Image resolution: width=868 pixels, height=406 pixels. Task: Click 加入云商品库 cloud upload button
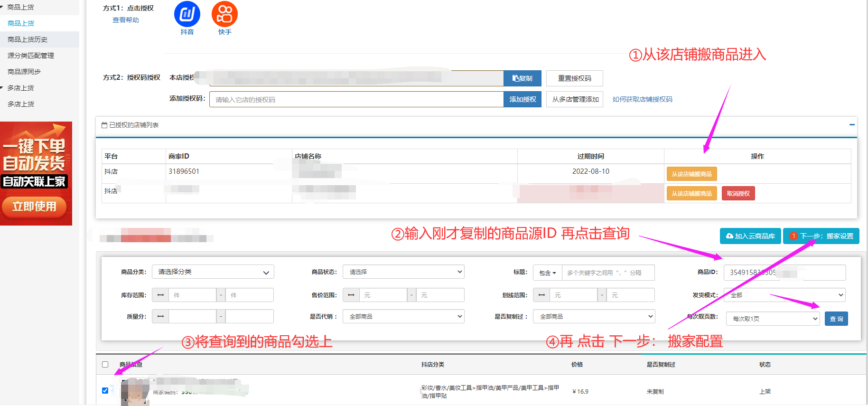750,236
